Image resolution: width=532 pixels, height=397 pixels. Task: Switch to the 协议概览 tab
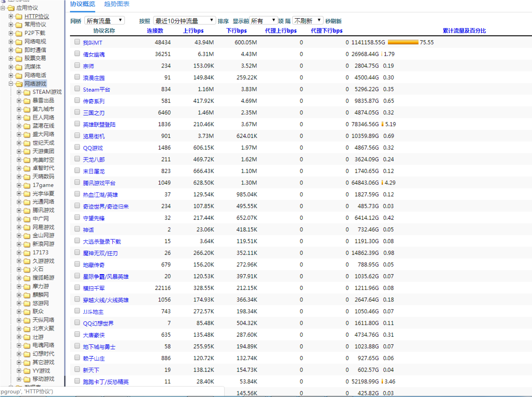point(83,4)
